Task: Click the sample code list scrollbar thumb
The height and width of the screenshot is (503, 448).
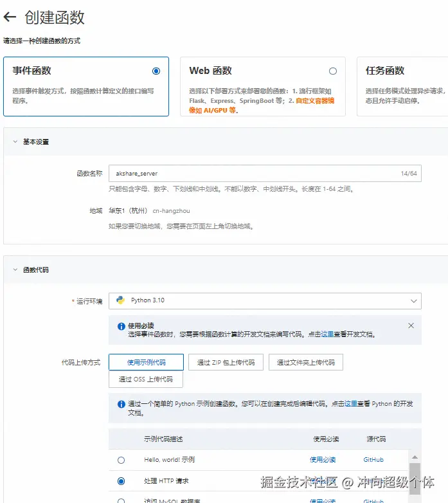Action: (x=415, y=478)
